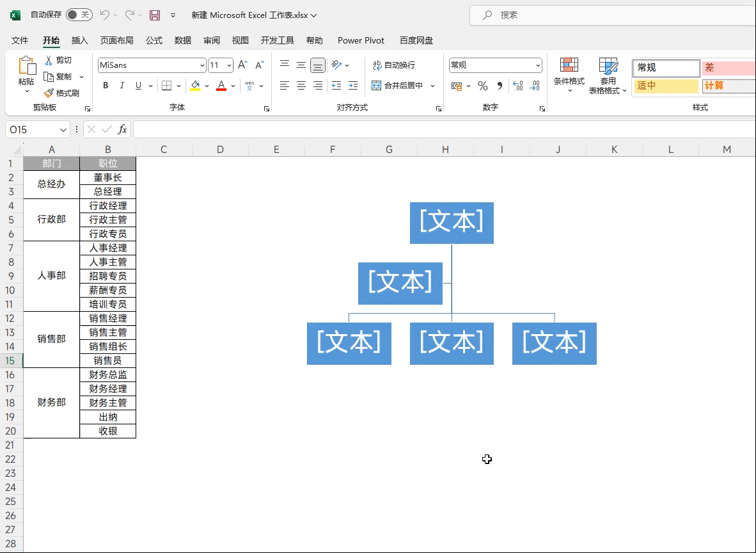This screenshot has width=756, height=553.
Task: Select the merged cell 人事部
Action: pos(52,276)
